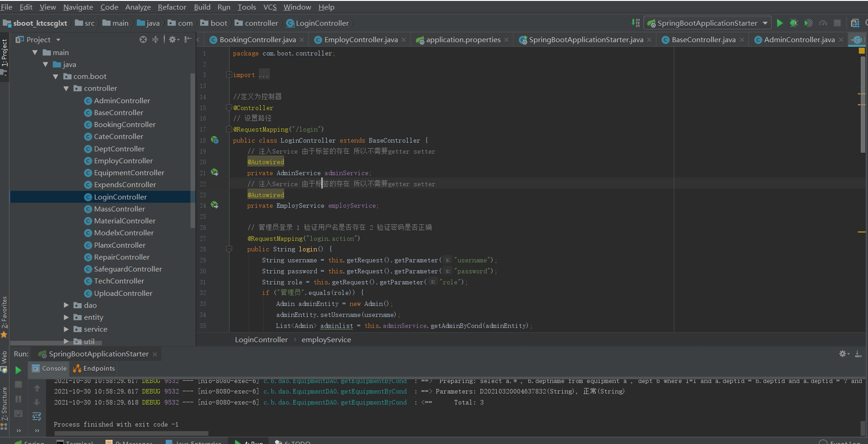Click autowired gutter icon for employService

pos(214,205)
